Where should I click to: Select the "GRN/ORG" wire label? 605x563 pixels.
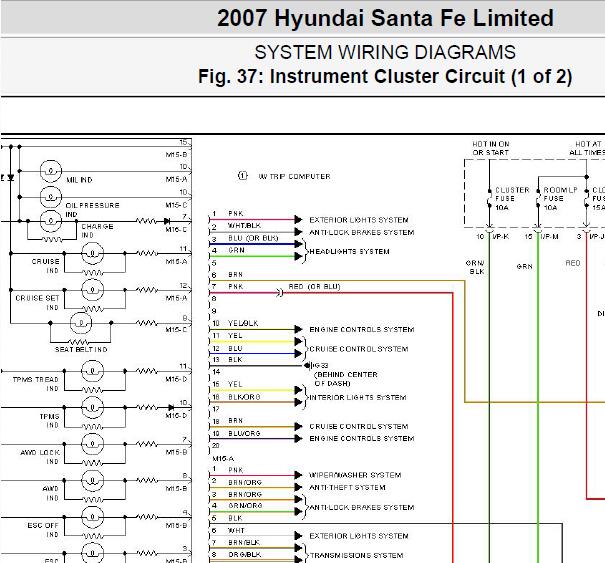point(245,505)
